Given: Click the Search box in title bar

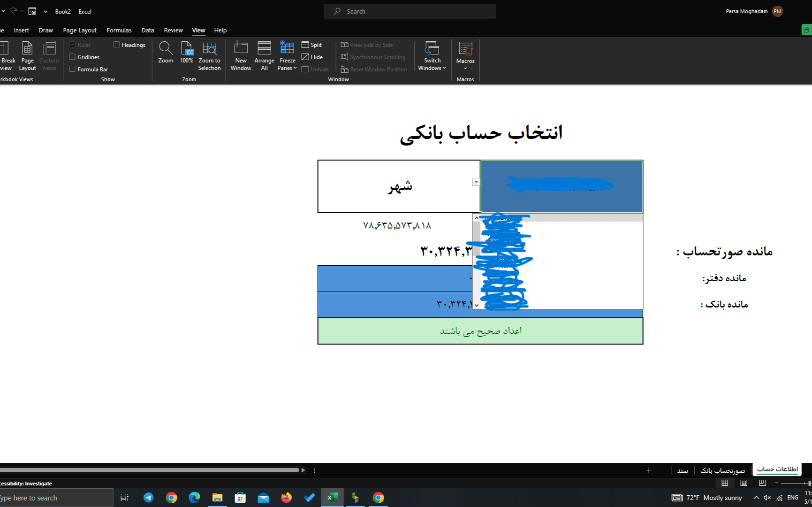Looking at the screenshot, I should 410,11.
